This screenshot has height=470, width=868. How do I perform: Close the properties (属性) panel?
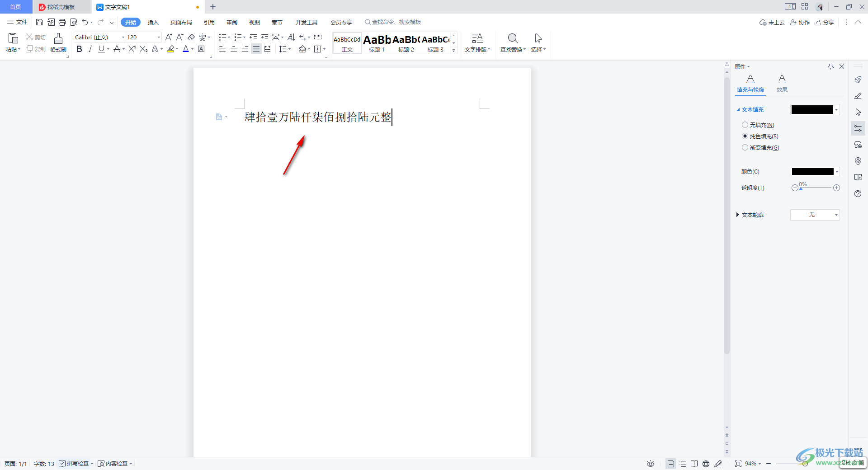click(842, 66)
